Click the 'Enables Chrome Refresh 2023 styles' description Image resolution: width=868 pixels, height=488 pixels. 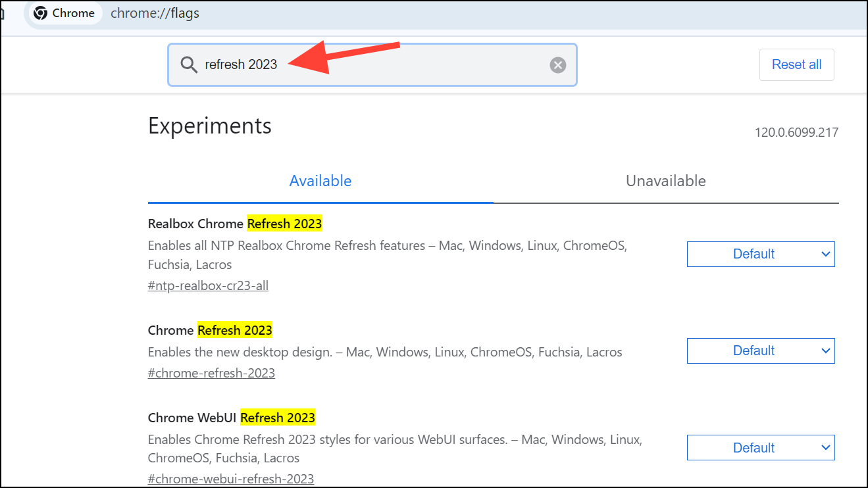(x=395, y=449)
